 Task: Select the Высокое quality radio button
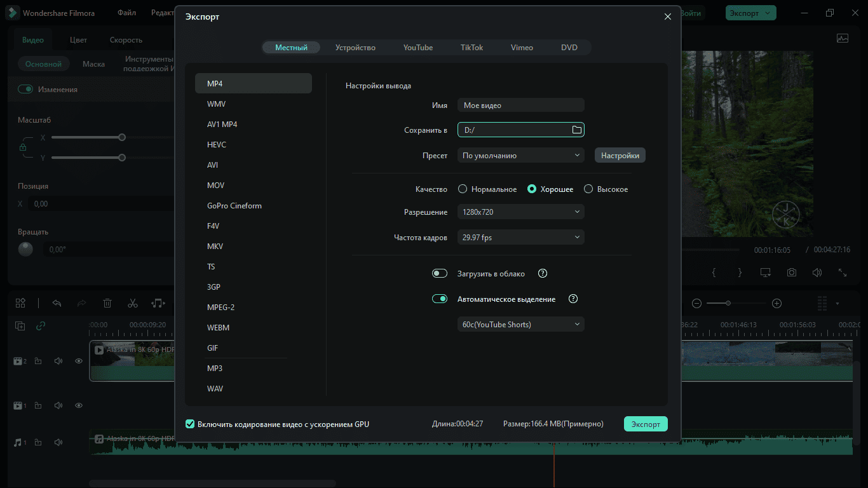point(588,189)
